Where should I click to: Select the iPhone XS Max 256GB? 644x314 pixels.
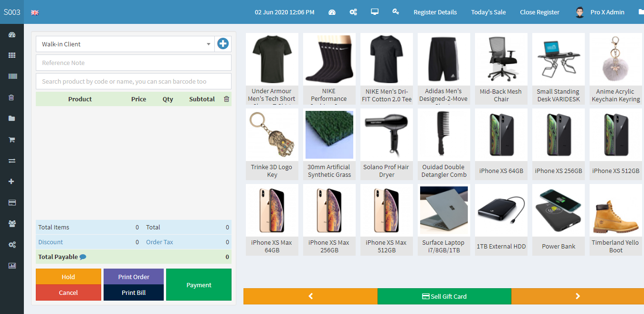tap(329, 220)
